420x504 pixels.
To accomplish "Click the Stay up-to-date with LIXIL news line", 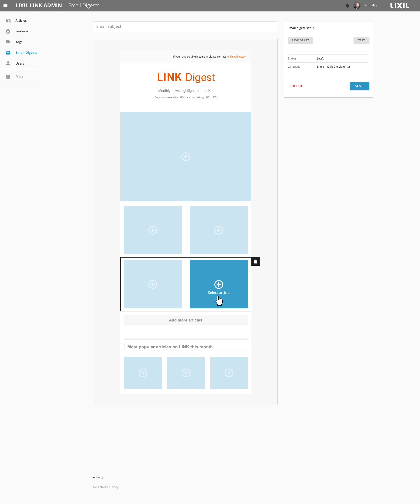I will [186, 97].
